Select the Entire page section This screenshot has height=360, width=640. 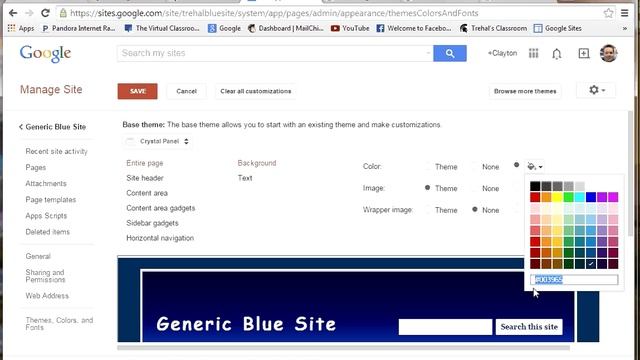coord(145,163)
